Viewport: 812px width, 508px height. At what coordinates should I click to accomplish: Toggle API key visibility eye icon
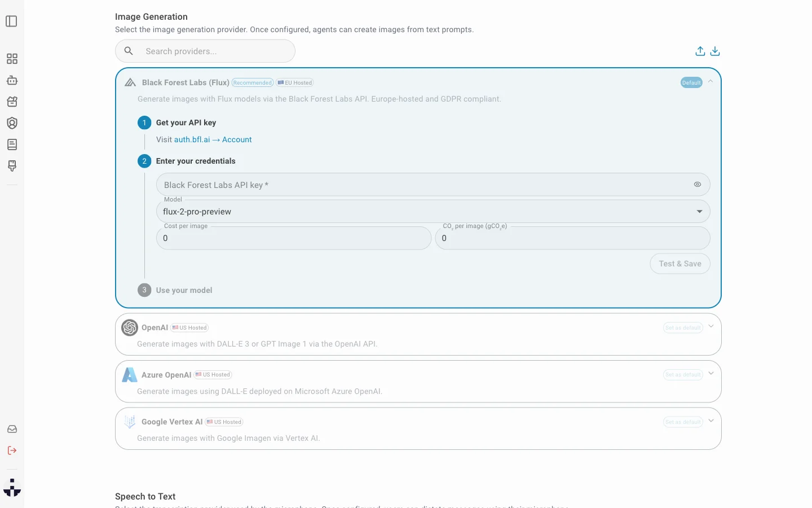[698, 185]
